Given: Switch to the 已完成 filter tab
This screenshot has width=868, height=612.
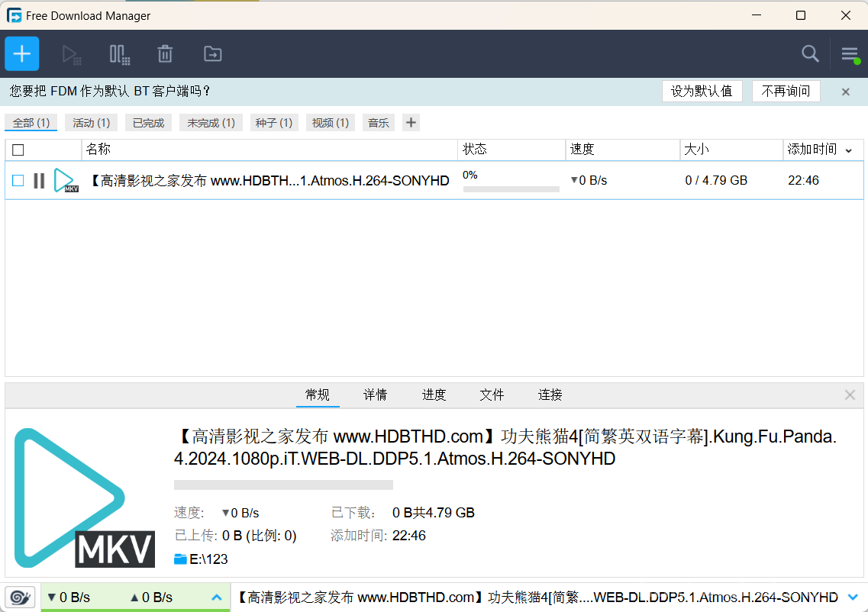Looking at the screenshot, I should tap(148, 123).
